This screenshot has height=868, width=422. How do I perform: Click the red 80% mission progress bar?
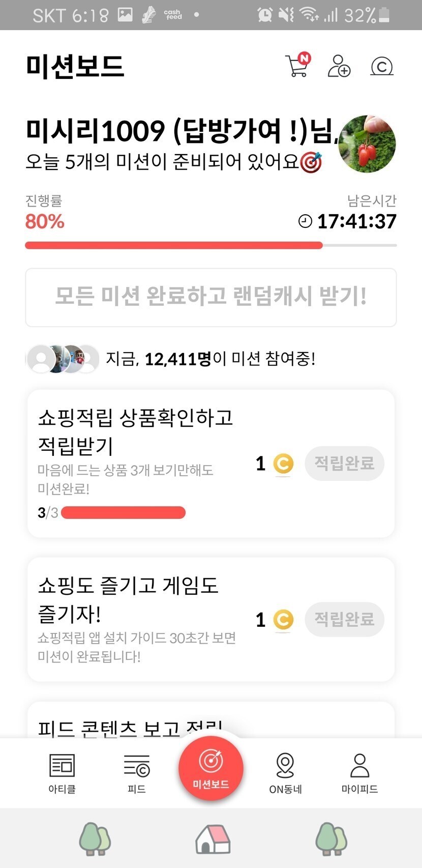tap(174, 245)
